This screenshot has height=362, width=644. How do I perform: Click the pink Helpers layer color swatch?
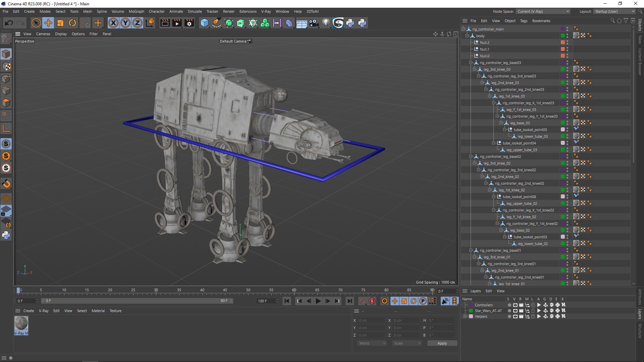[471, 316]
